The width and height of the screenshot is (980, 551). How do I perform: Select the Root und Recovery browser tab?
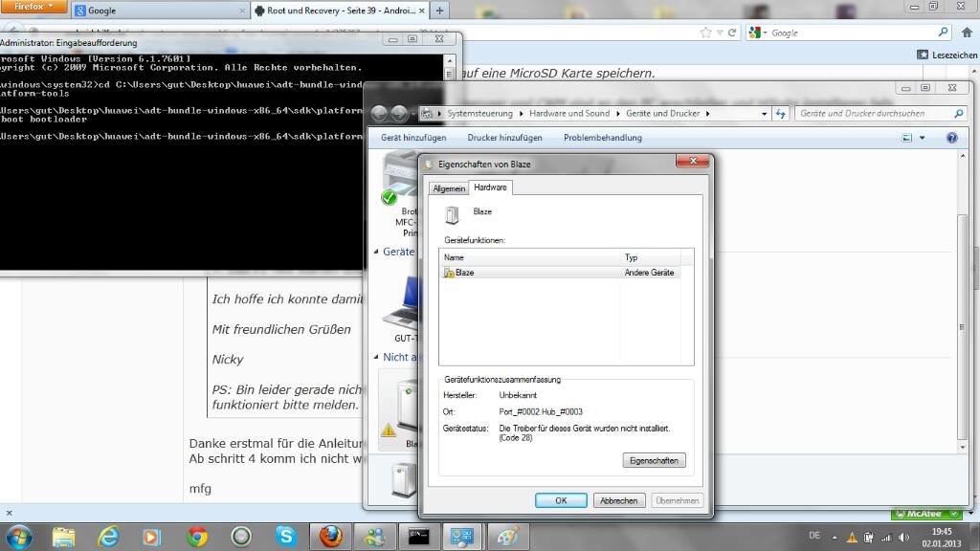(x=340, y=11)
